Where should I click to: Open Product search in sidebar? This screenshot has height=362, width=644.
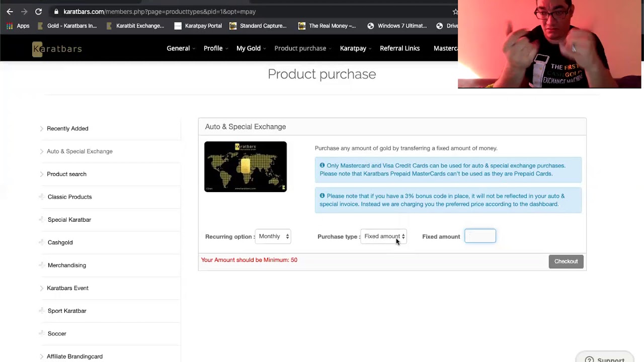pyautogui.click(x=66, y=174)
